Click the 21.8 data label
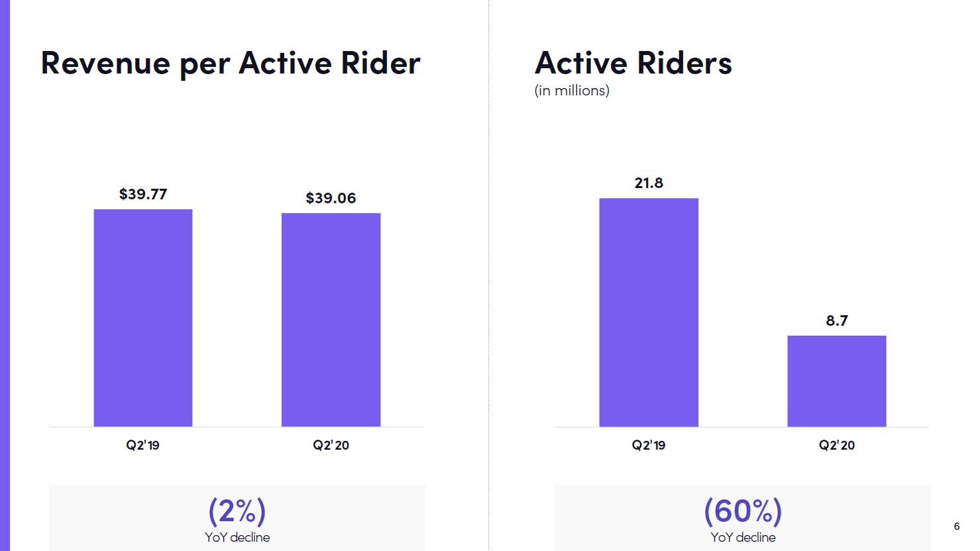The image size is (980, 551). coord(649,183)
